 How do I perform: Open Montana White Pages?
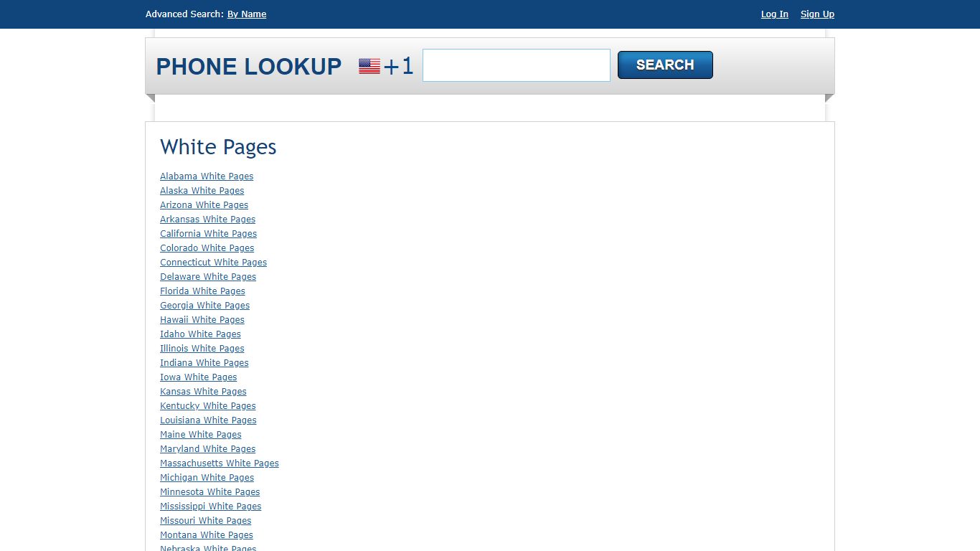(207, 535)
